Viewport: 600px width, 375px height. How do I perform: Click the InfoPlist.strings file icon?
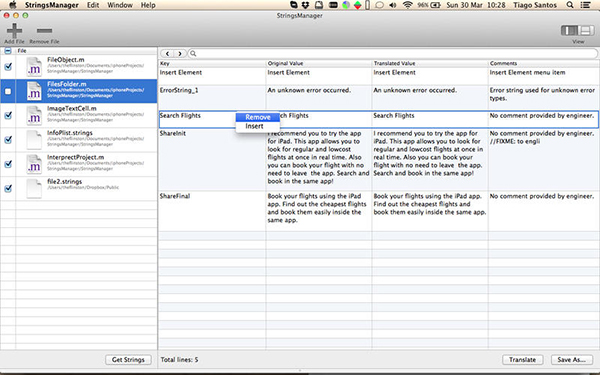(34, 140)
